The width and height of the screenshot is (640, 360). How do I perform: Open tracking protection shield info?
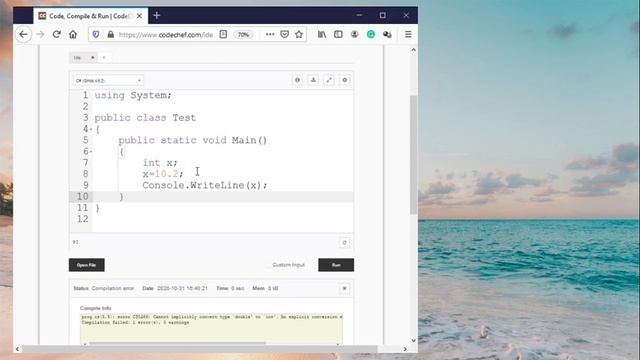(x=96, y=35)
